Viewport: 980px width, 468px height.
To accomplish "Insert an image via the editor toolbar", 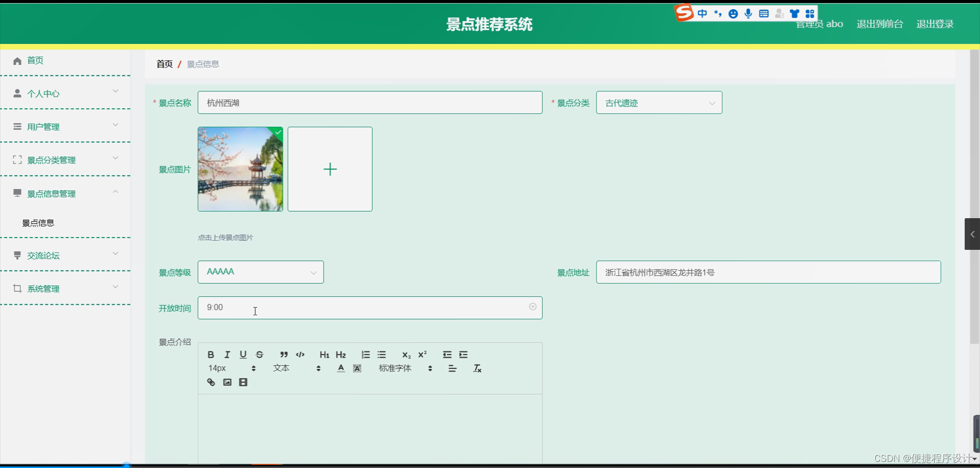I will pos(227,382).
